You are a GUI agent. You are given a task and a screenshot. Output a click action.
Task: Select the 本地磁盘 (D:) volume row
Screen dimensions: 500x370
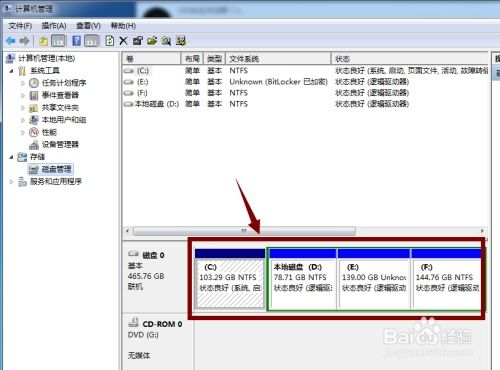point(305,104)
